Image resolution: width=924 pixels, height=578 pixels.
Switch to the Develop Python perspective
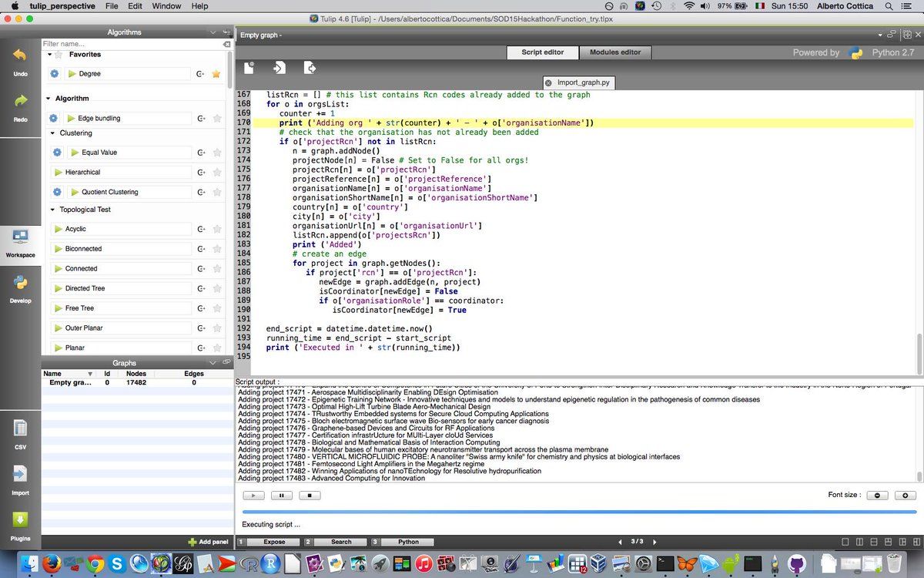(x=20, y=288)
